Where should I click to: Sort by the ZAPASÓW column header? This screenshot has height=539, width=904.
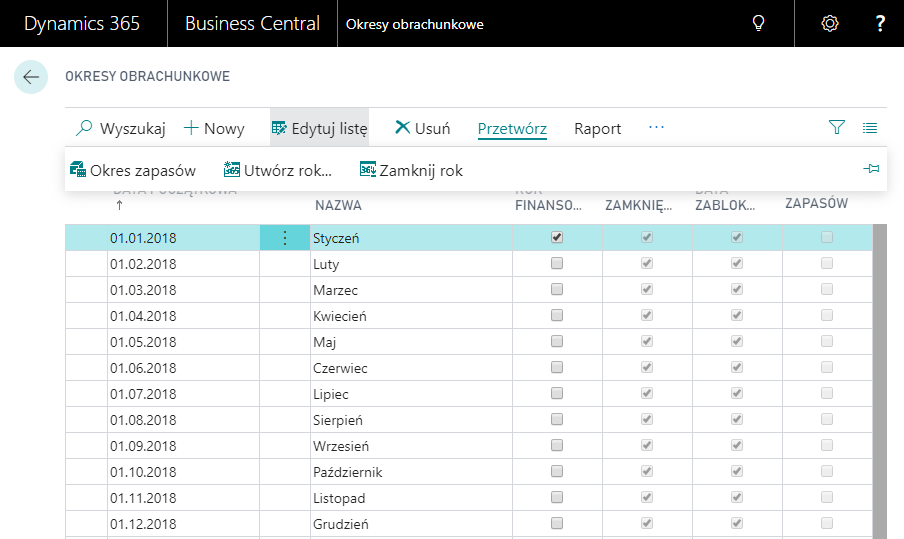click(816, 203)
